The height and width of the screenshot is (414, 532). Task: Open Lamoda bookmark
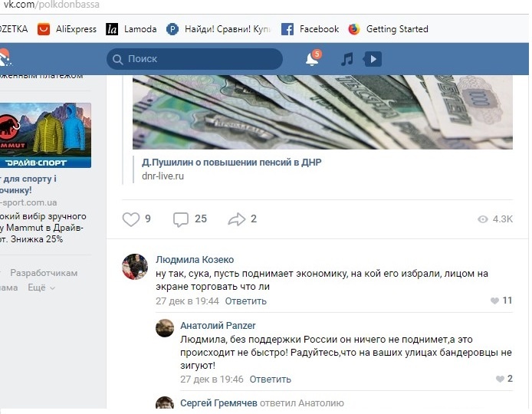tap(131, 29)
